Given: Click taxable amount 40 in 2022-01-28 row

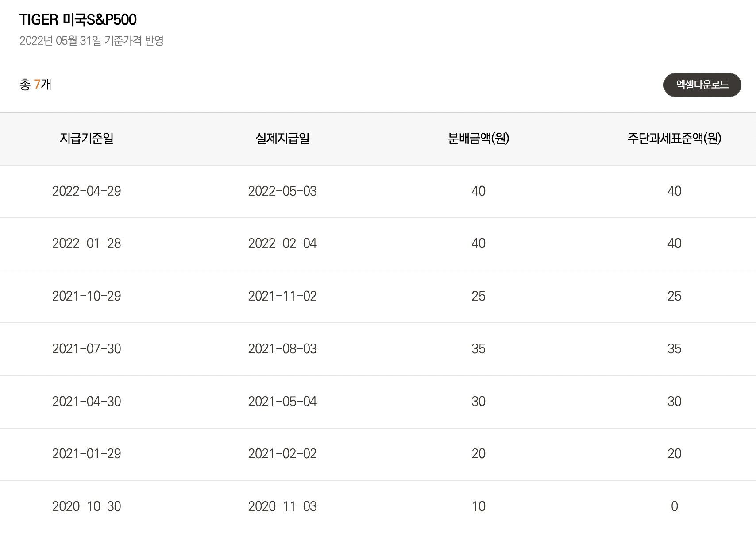Looking at the screenshot, I should pyautogui.click(x=674, y=243).
